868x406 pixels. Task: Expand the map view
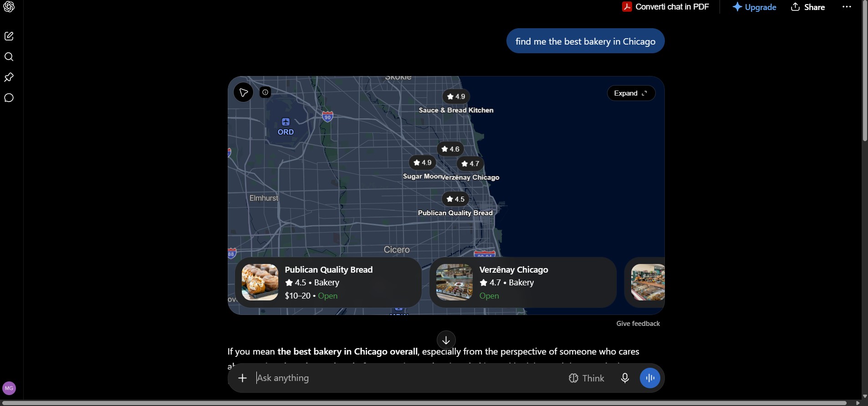coord(631,93)
